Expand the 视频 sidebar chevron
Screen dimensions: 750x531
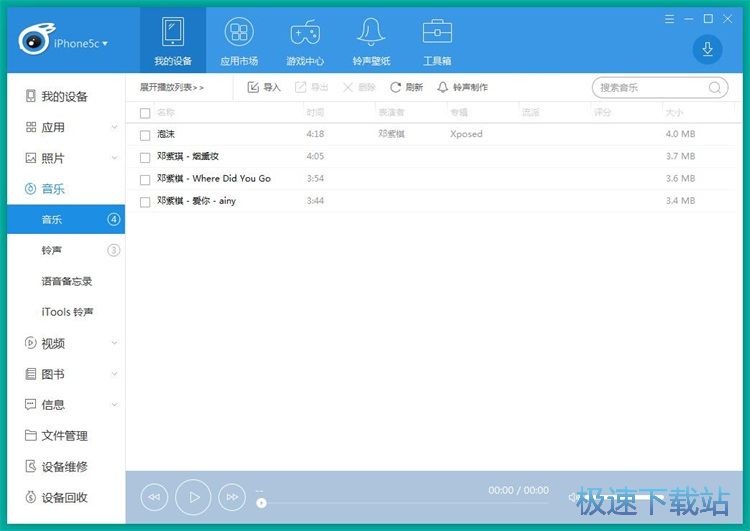pos(114,343)
